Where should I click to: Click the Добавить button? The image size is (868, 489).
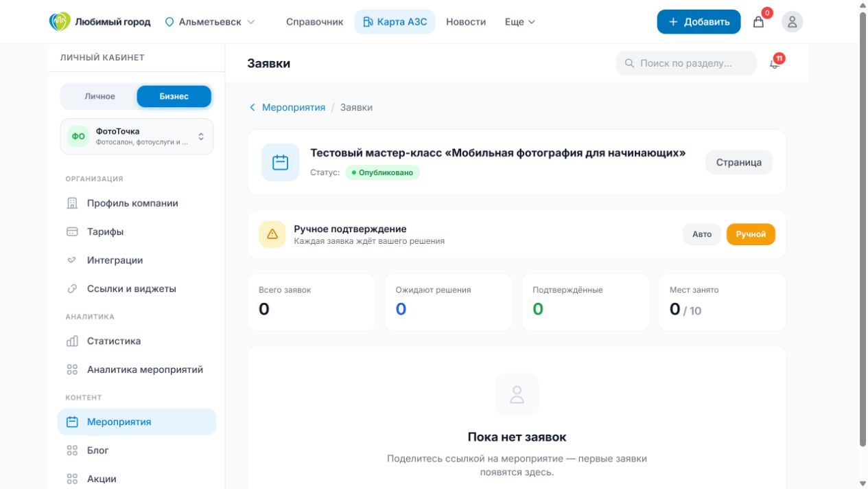(699, 22)
